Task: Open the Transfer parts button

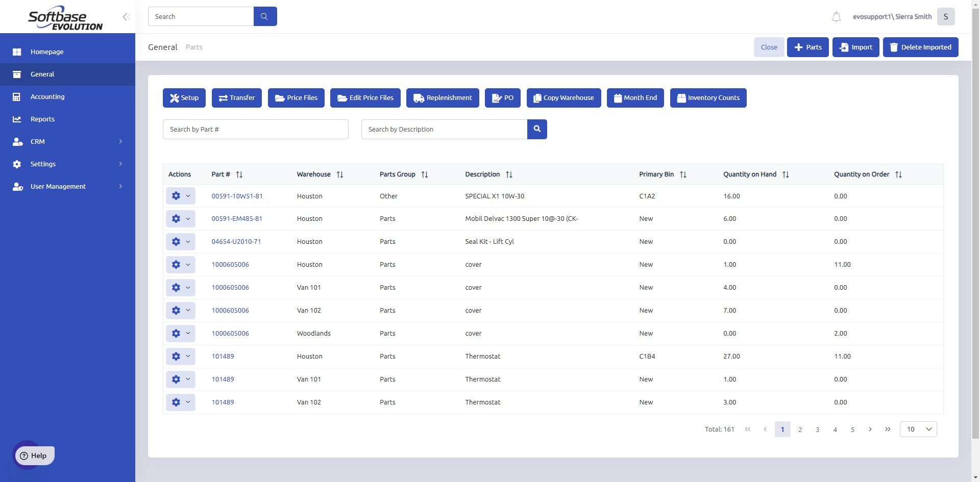Action: (237, 98)
